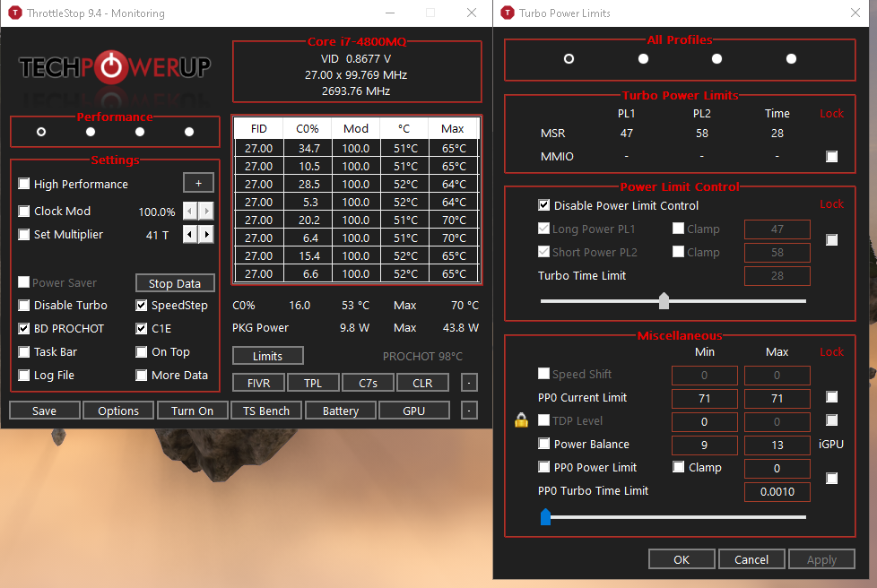Viewport: 877px width, 588px height.
Task: Save the ThrottleStop settings
Action: 44,411
